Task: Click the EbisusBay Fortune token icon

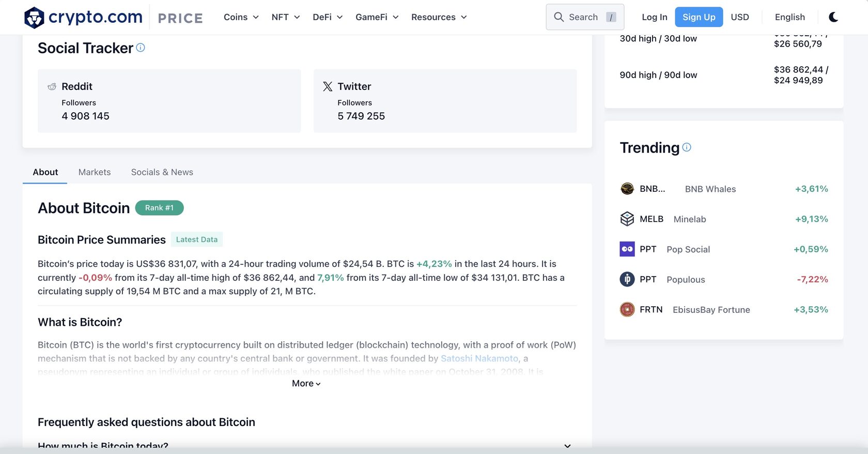Action: tap(627, 309)
